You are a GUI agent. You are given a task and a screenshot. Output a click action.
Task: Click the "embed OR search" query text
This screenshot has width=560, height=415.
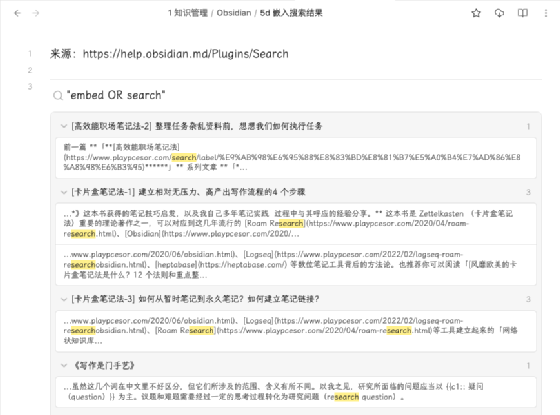click(116, 95)
